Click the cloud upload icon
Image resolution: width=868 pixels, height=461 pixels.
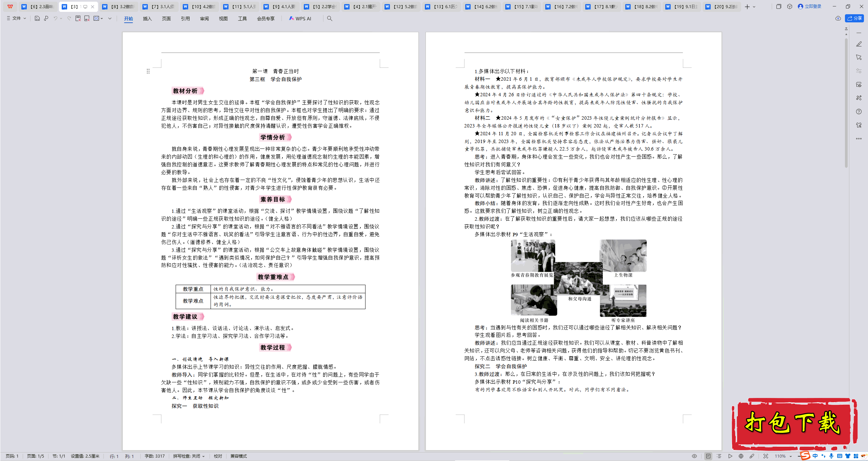838,18
